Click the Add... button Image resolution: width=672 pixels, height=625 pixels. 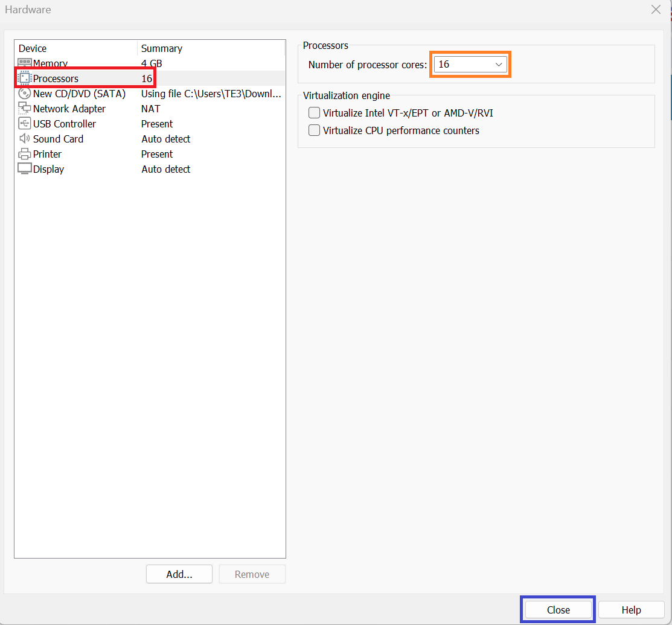(179, 574)
